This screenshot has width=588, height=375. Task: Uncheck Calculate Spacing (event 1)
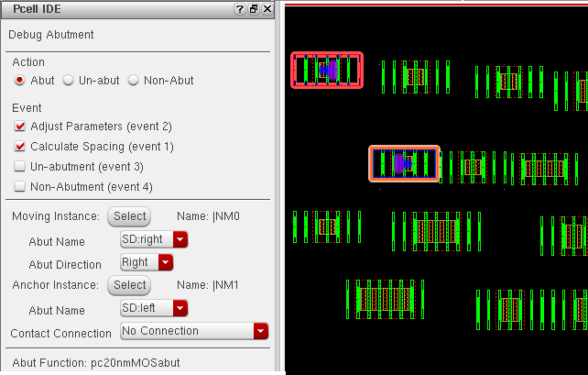(x=19, y=147)
